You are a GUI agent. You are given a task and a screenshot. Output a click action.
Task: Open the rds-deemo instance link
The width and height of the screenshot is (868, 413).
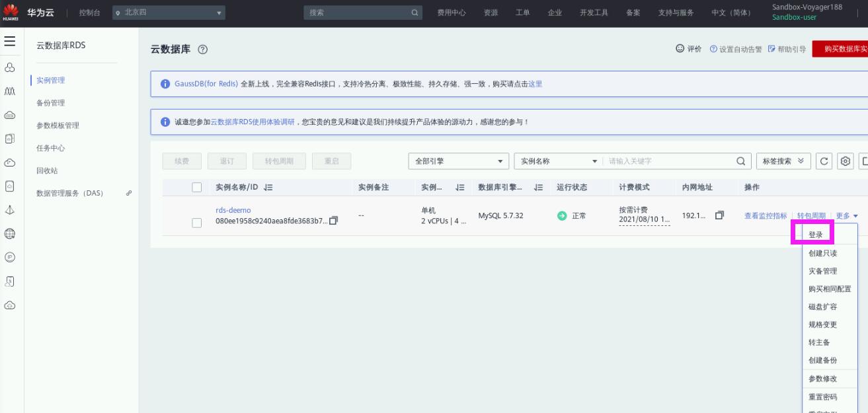point(233,210)
